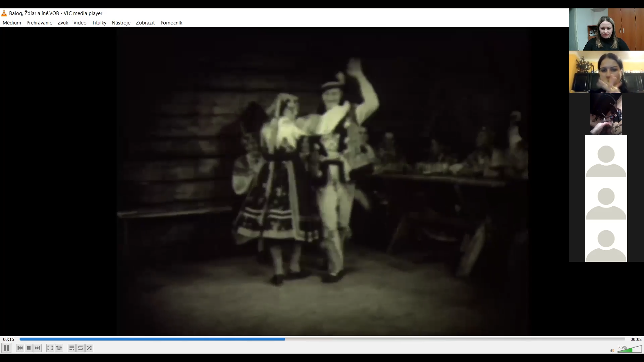Mute audio via speaker icon
644x362 pixels.
pos(612,351)
